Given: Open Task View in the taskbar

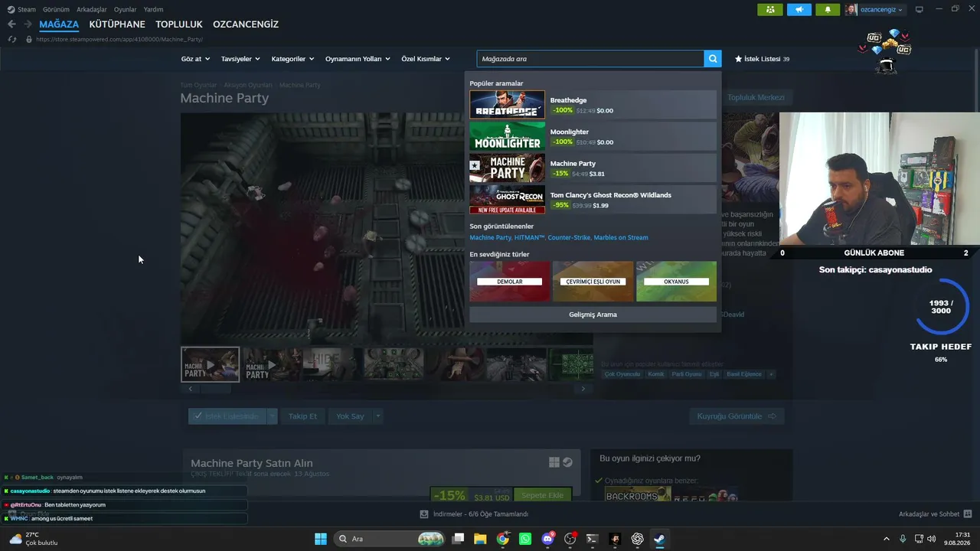Looking at the screenshot, I should [x=458, y=539].
